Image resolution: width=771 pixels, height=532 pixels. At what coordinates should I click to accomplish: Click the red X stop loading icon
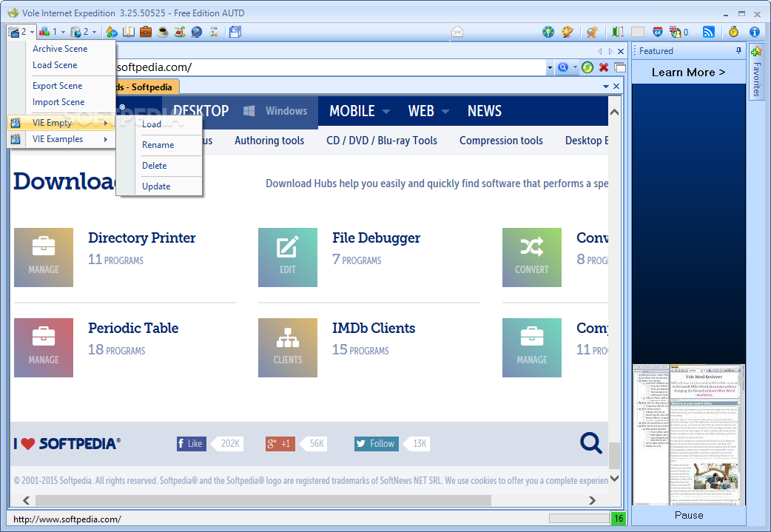pos(604,67)
